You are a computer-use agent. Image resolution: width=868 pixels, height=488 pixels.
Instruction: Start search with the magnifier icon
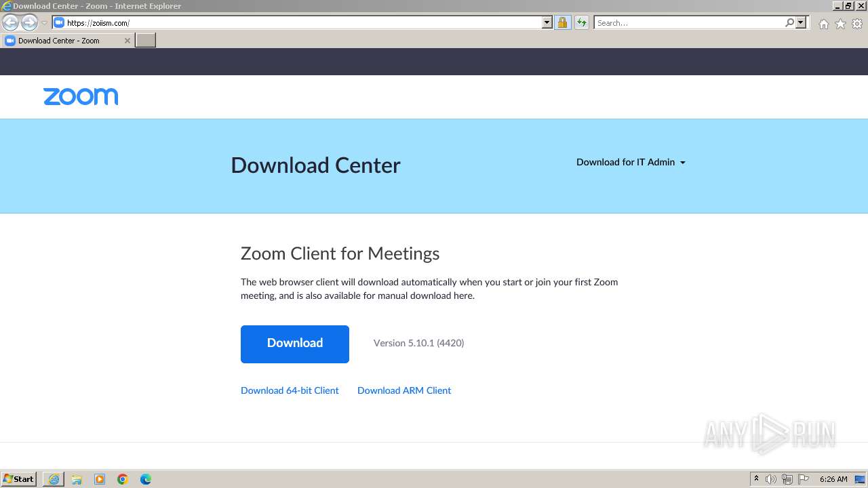(x=789, y=22)
